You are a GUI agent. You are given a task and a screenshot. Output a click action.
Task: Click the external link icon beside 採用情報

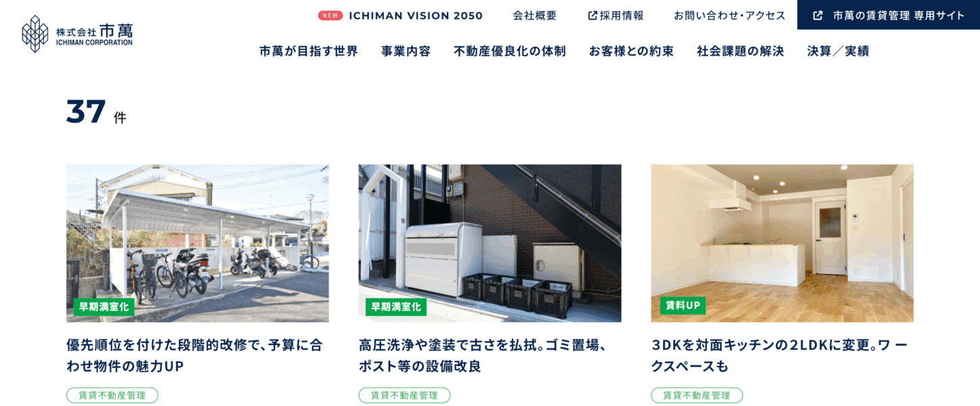tap(593, 16)
